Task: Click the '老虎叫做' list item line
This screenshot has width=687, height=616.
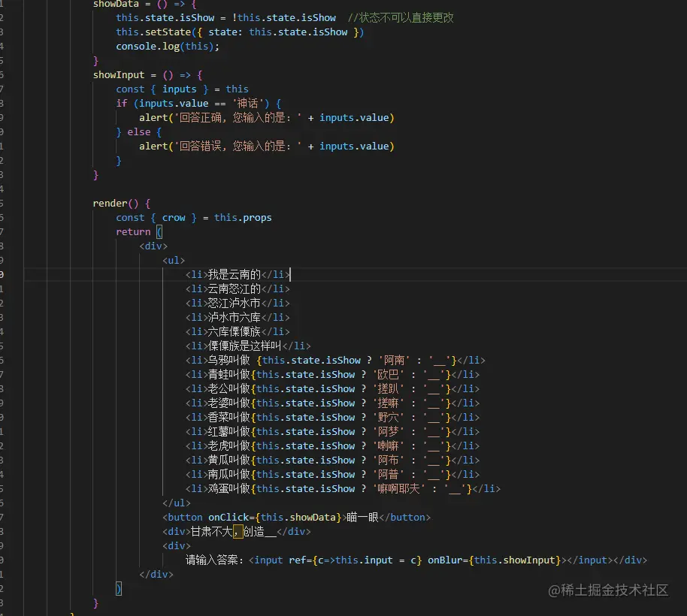Action: click(332, 446)
